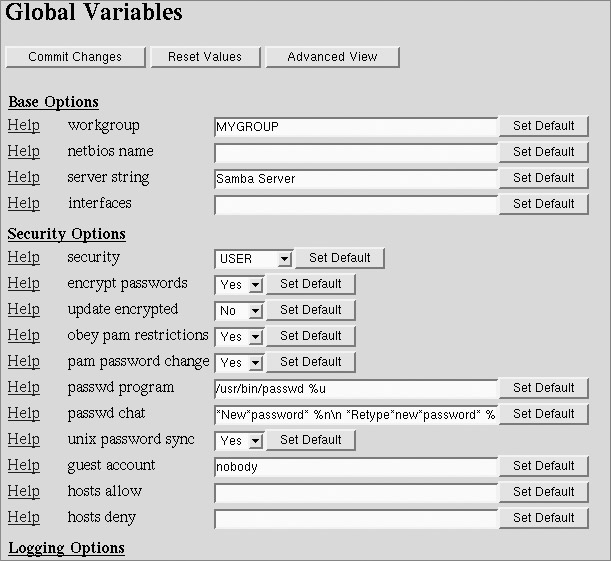Click the Commit Changes button
The height and width of the screenshot is (561, 611).
pos(75,57)
